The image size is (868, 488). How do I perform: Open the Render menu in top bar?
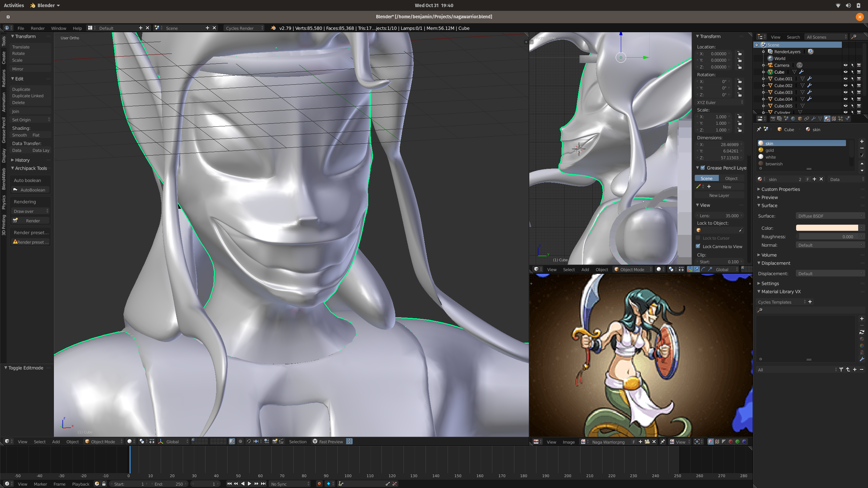pyautogui.click(x=38, y=28)
